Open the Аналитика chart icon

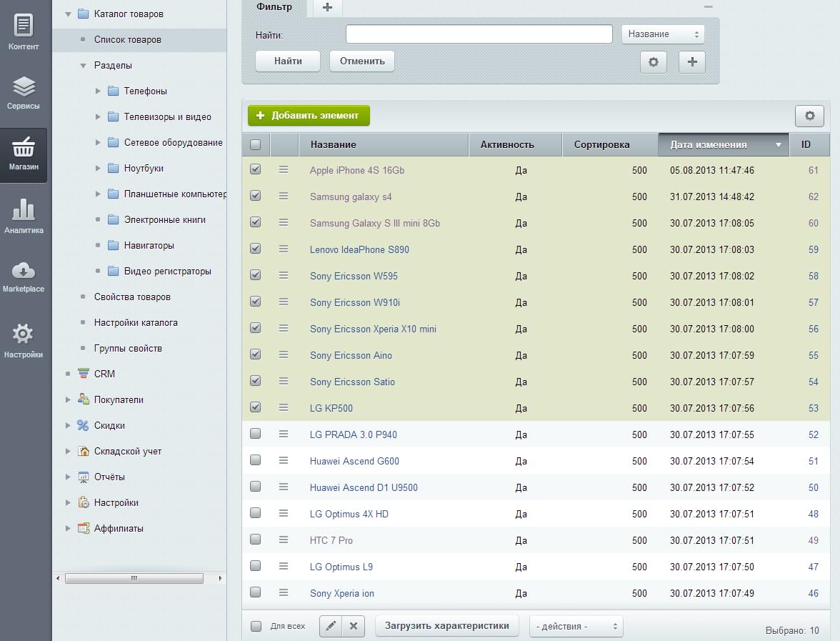pos(24,216)
